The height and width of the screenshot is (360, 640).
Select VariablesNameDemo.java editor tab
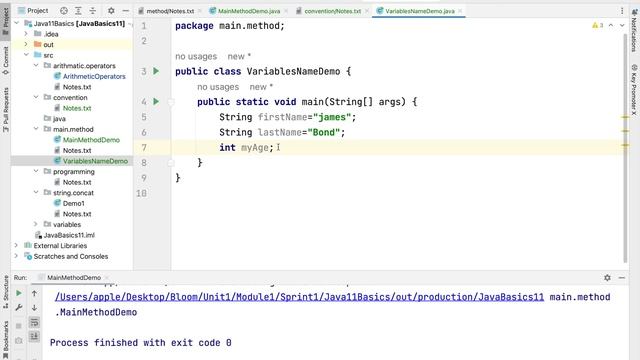pos(420,11)
